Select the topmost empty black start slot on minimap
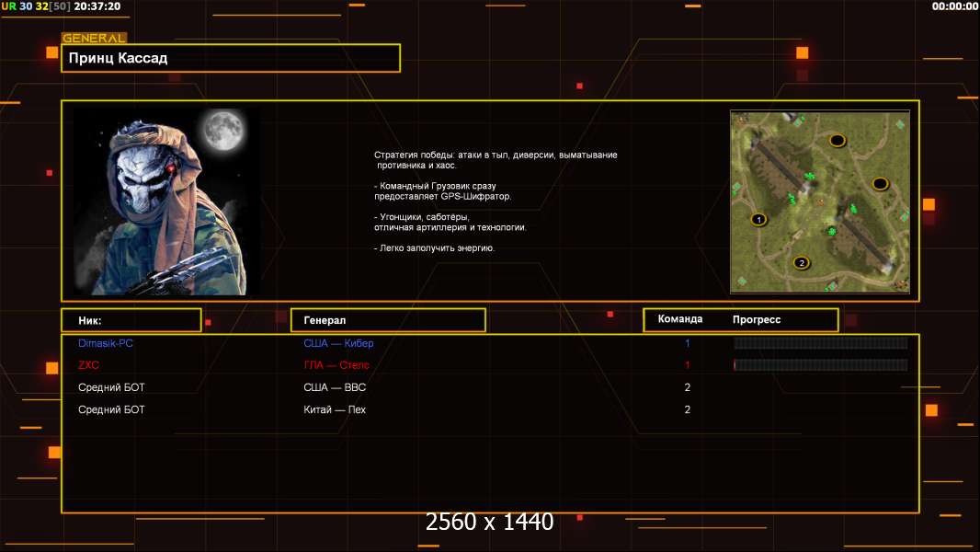This screenshot has height=552, width=980. [837, 140]
